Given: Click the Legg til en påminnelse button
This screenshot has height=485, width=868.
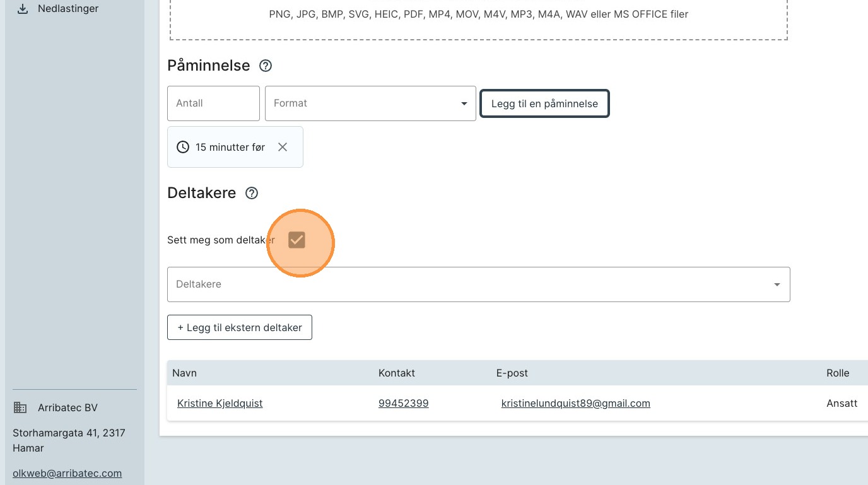Looking at the screenshot, I should [x=544, y=103].
